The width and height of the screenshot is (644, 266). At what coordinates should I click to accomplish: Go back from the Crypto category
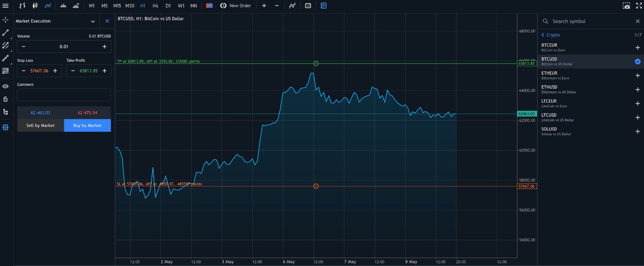point(551,35)
